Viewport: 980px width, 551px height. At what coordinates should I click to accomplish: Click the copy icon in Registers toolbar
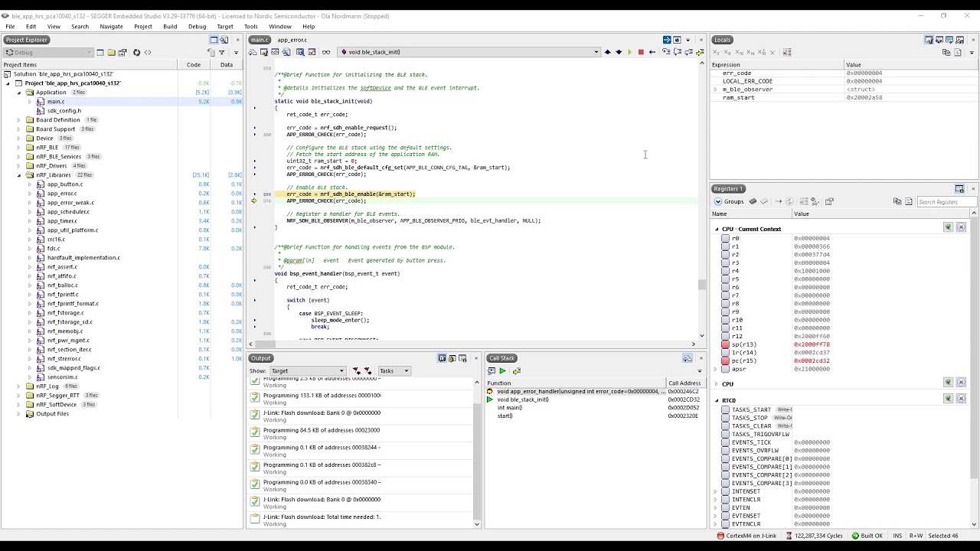click(897, 201)
